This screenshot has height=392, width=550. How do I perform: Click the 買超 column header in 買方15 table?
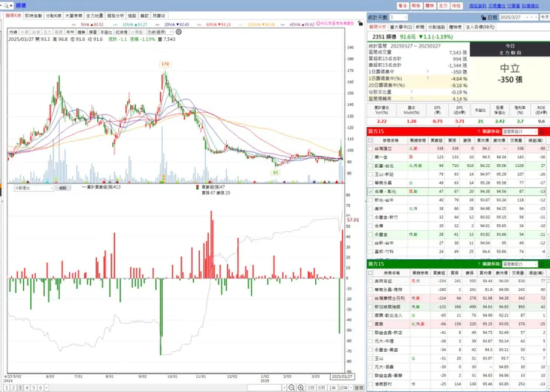[x=436, y=140]
